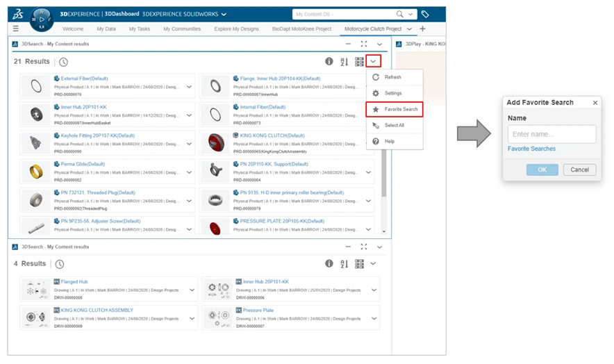Open the 3DEXPERIENCE SOLIDWORKS dropdown

click(x=224, y=14)
